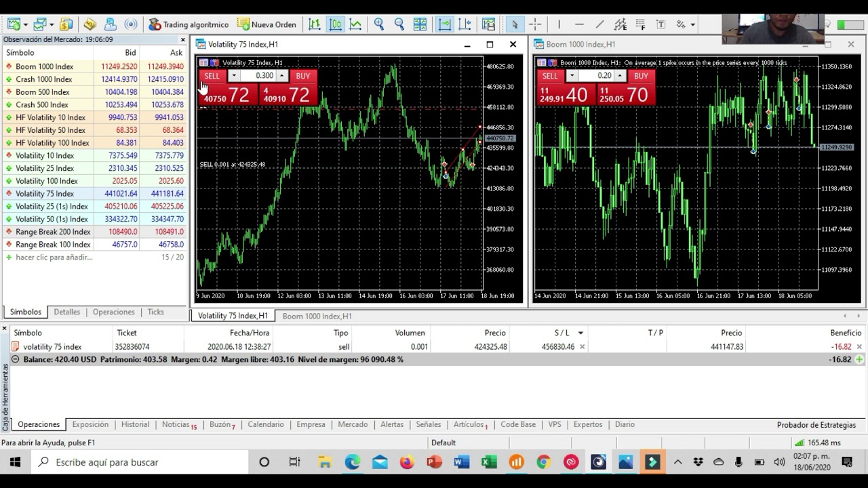Toggle auto-scroll chart to end
Image resolution: width=868 pixels, height=488 pixels.
click(x=444, y=24)
